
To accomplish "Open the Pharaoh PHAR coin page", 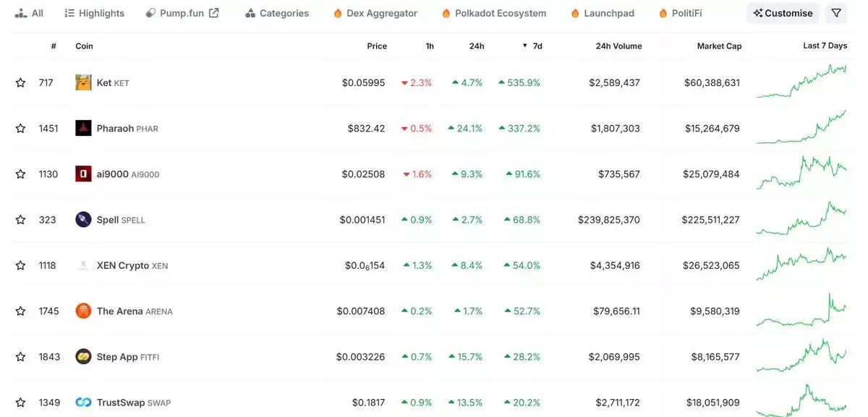I will [127, 129].
